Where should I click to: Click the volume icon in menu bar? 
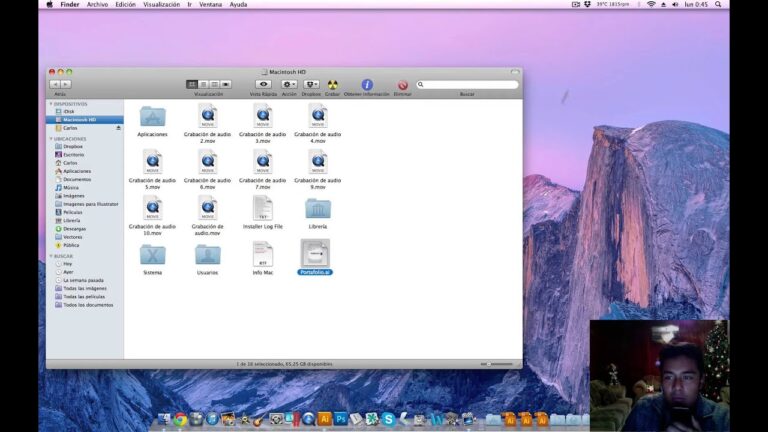pyautogui.click(x=675, y=4)
